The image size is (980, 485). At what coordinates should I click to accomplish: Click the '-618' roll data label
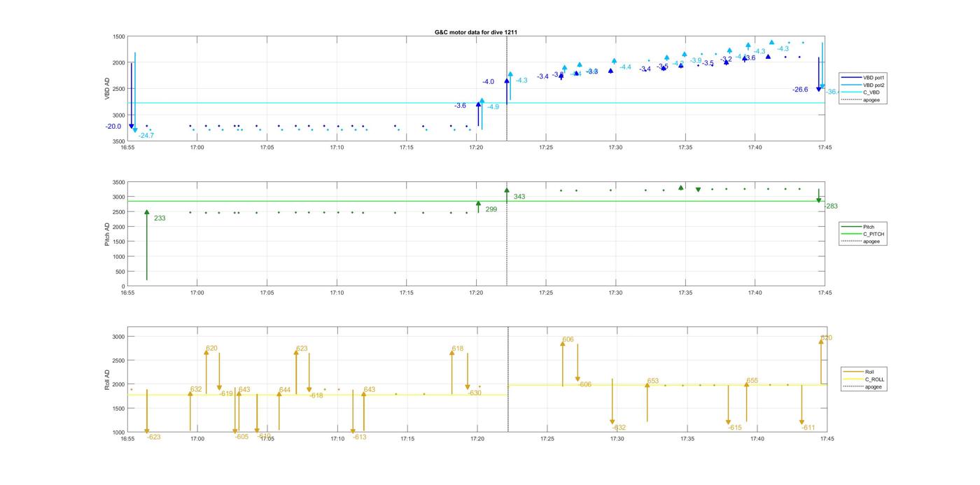(316, 395)
